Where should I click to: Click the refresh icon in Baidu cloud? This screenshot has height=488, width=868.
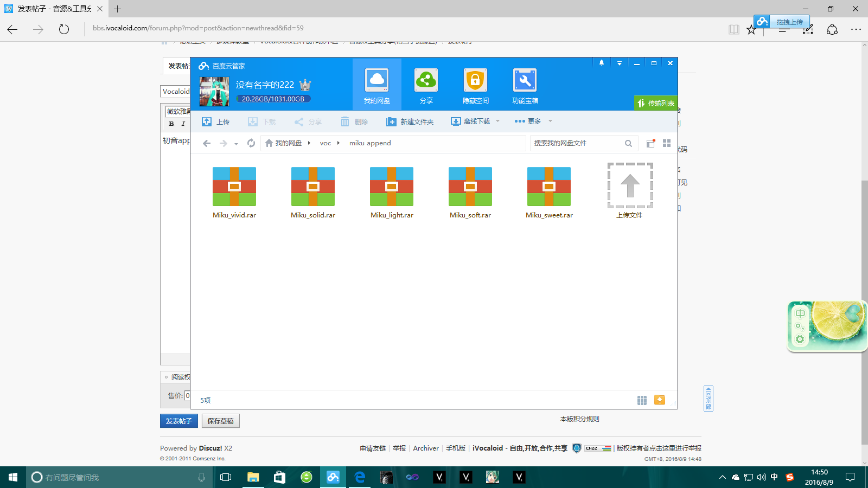(x=251, y=143)
